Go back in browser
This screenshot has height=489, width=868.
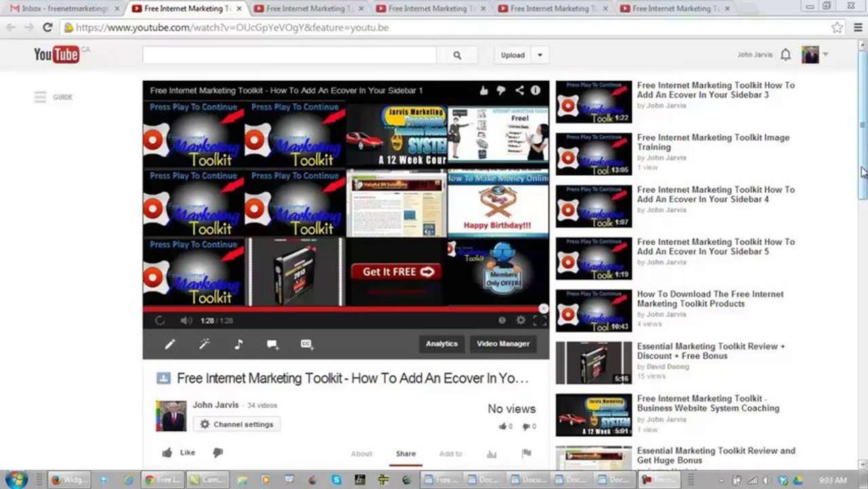[11, 28]
